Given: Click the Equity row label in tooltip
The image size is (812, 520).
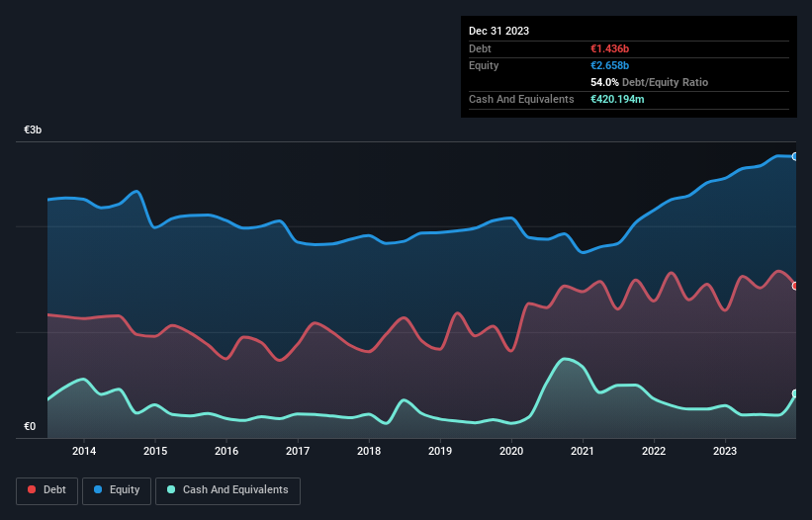Looking at the screenshot, I should click(484, 65).
